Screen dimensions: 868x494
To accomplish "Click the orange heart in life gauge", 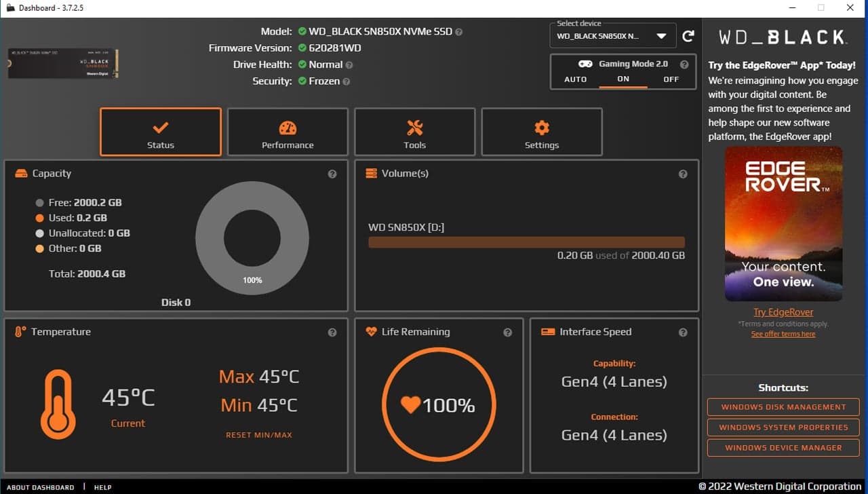I will pos(410,405).
